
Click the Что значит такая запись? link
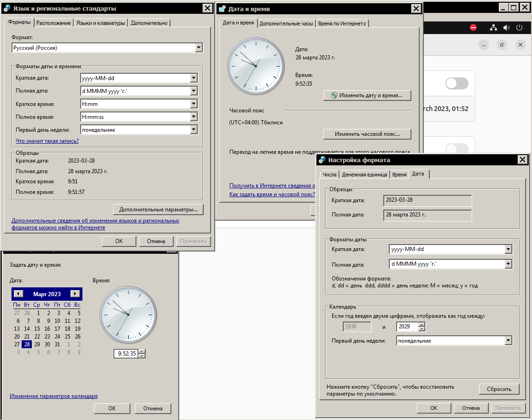point(47,141)
